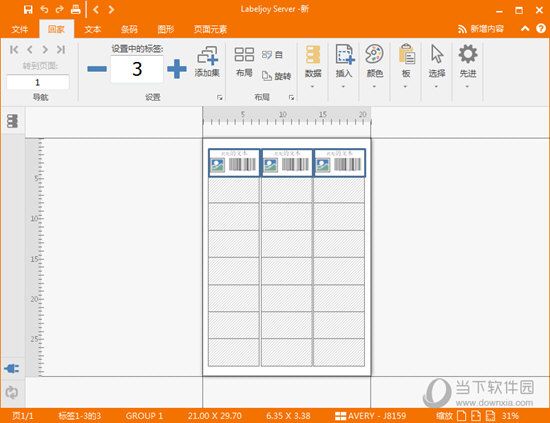Open the 先进 advanced gear menu

click(468, 67)
